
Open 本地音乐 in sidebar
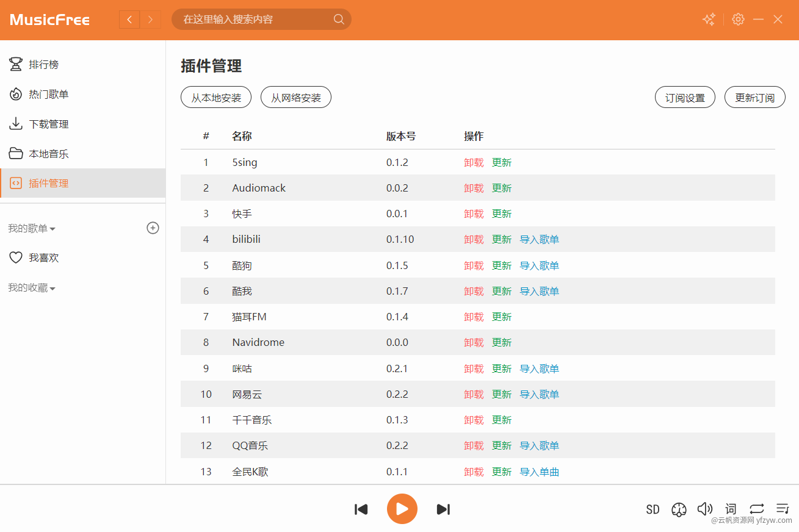[x=82, y=154]
